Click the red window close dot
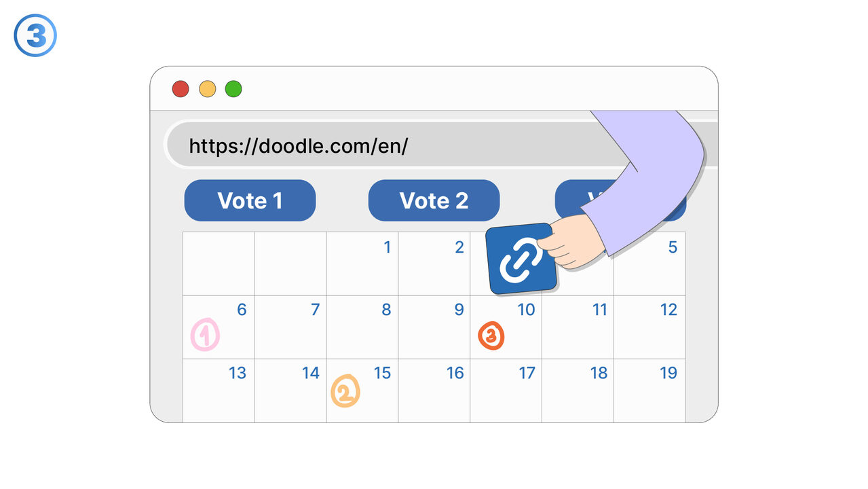Screen dimensions: 868x489 tap(180, 89)
